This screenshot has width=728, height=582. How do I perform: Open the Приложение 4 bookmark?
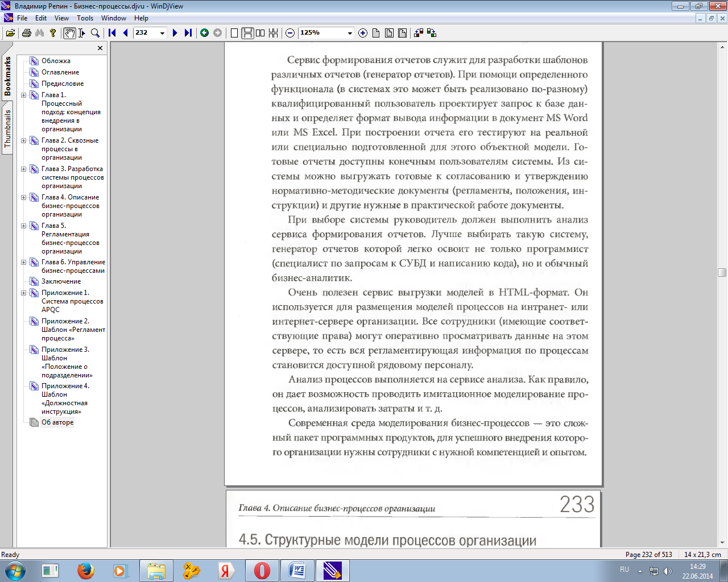pos(65,398)
